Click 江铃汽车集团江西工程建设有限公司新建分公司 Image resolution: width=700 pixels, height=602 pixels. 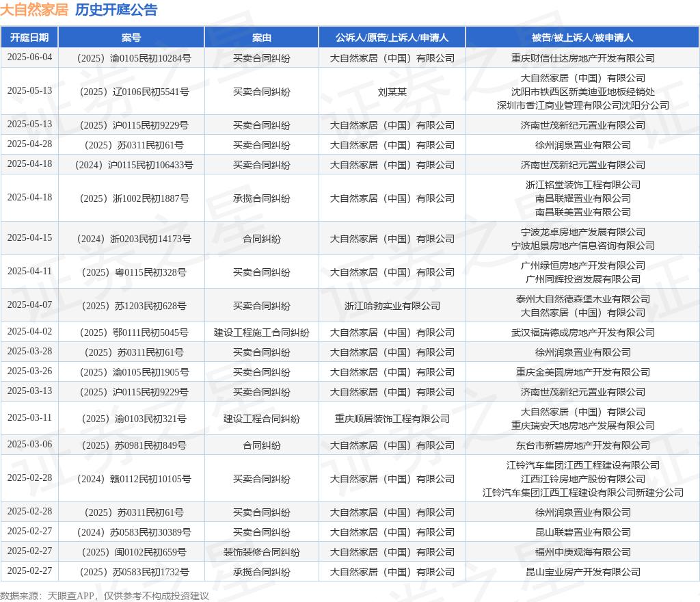click(582, 493)
